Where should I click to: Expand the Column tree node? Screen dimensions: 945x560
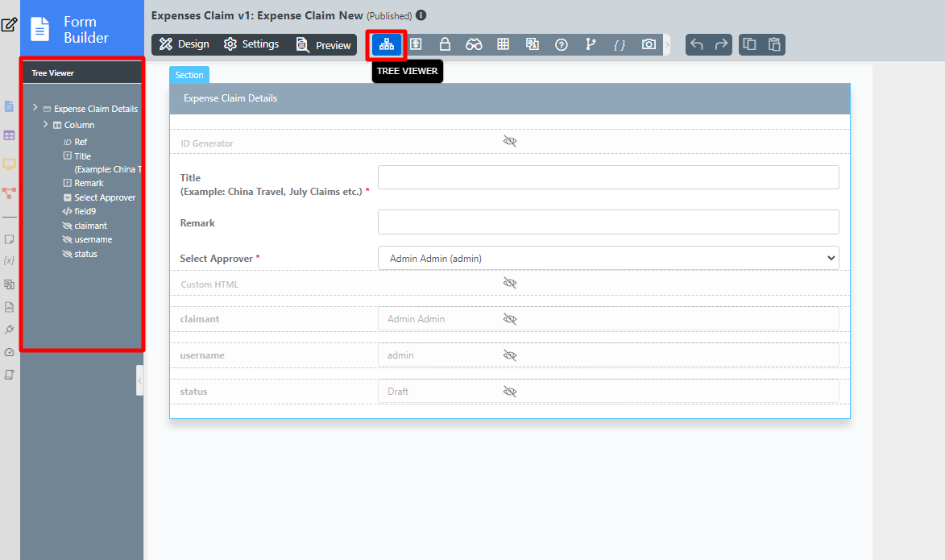point(46,124)
